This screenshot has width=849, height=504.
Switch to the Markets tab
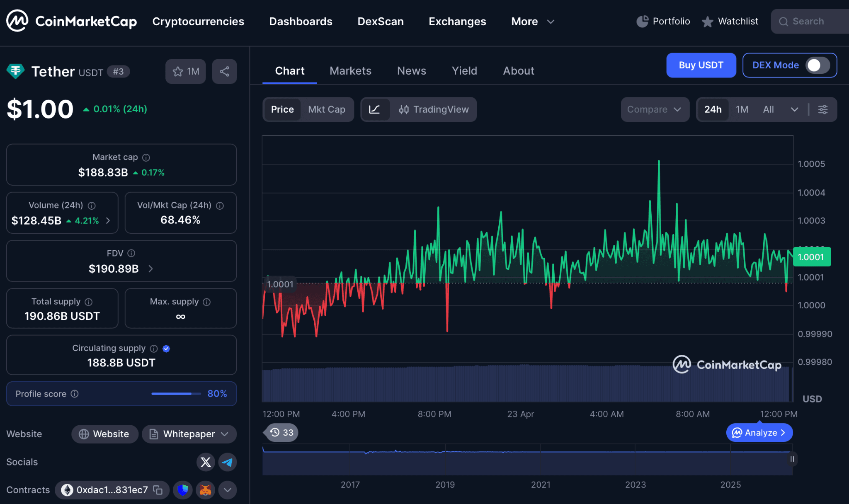point(350,70)
